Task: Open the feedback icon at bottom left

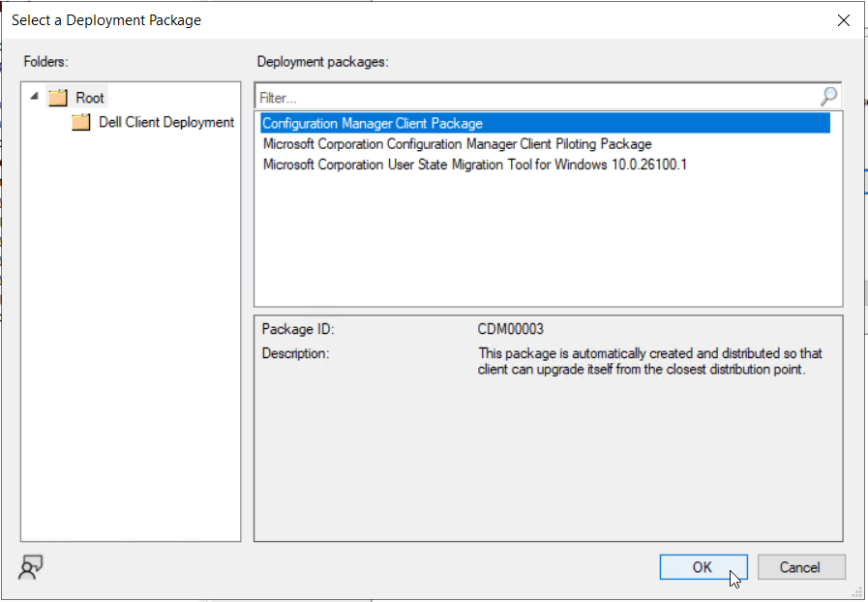Action: click(x=31, y=568)
